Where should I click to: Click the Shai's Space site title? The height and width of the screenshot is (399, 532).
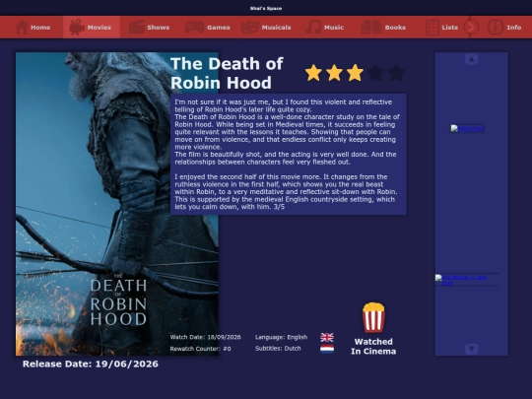pos(266,8)
